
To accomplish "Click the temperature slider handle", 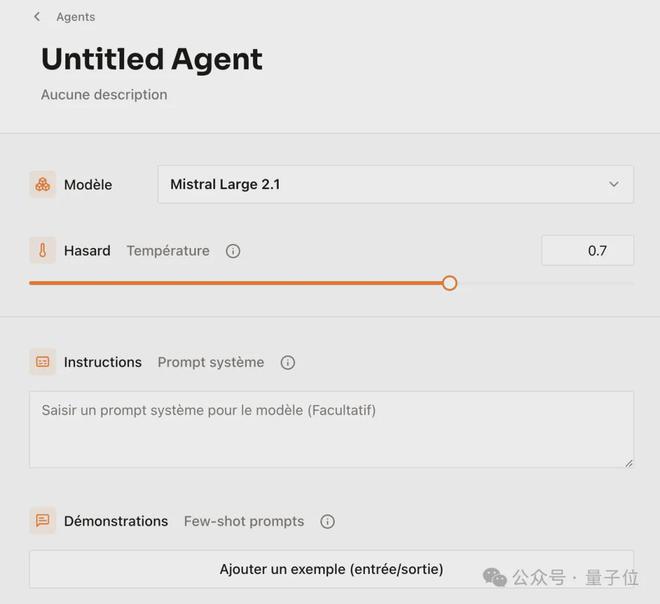I will pyautogui.click(x=450, y=283).
